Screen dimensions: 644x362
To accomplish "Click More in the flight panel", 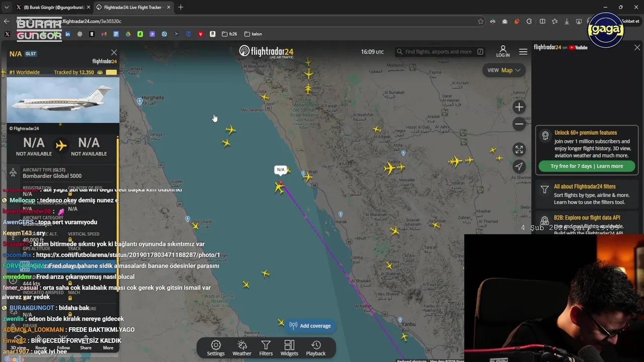I will pyautogui.click(x=108, y=344).
